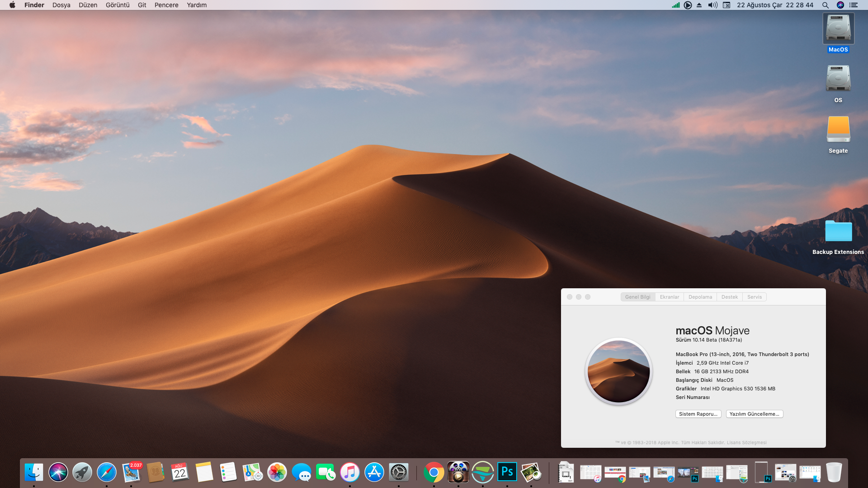
Task: Restore the minimized Chrome window in Dock
Action: pyautogui.click(x=615, y=474)
